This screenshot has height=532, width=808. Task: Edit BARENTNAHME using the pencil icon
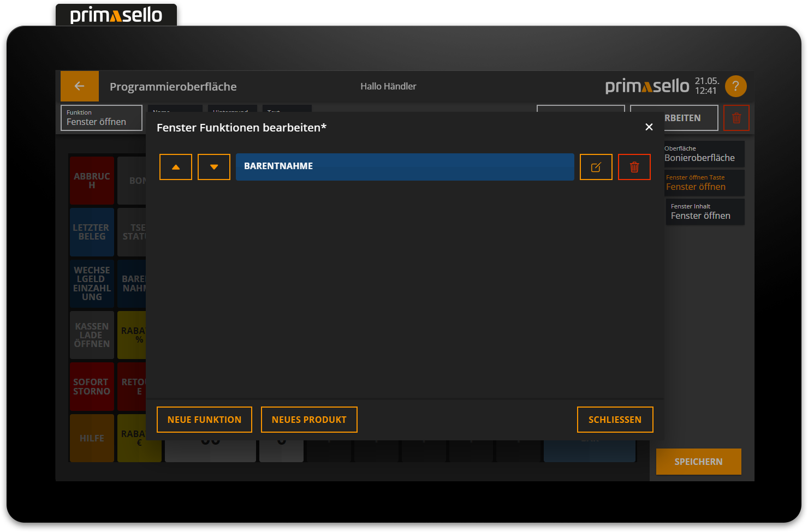[596, 167]
